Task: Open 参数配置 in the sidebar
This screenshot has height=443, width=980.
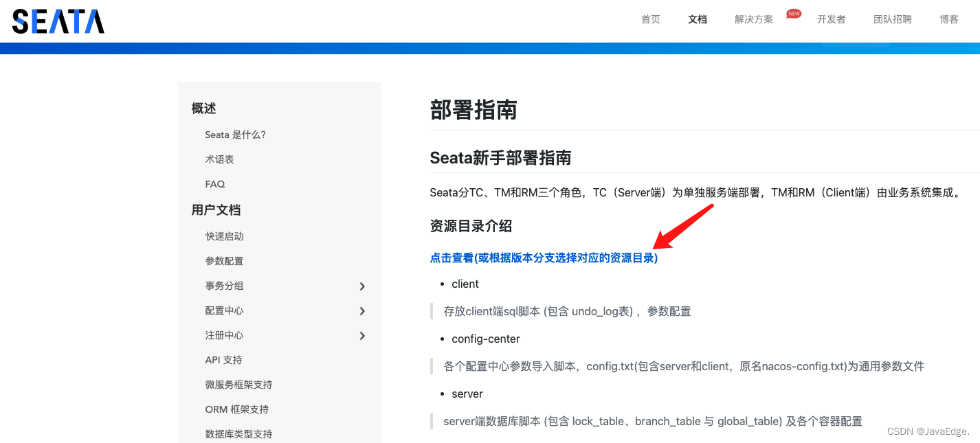Action: point(223,260)
